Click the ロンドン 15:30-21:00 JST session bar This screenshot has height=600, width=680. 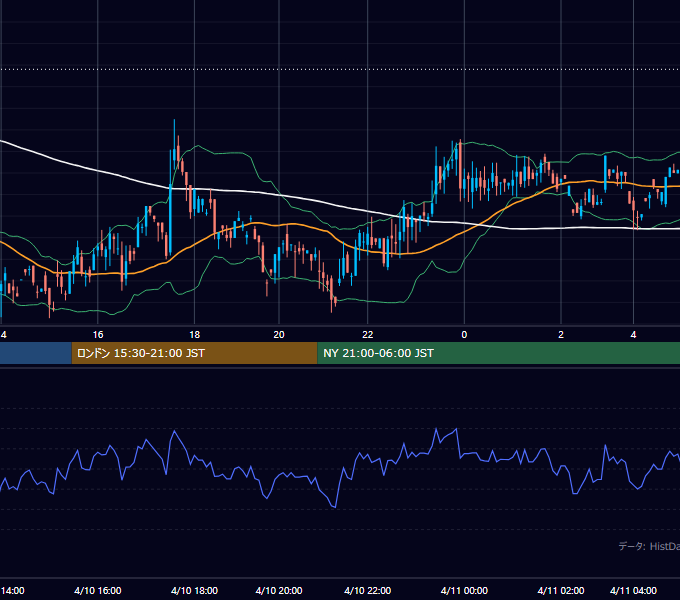point(194,353)
